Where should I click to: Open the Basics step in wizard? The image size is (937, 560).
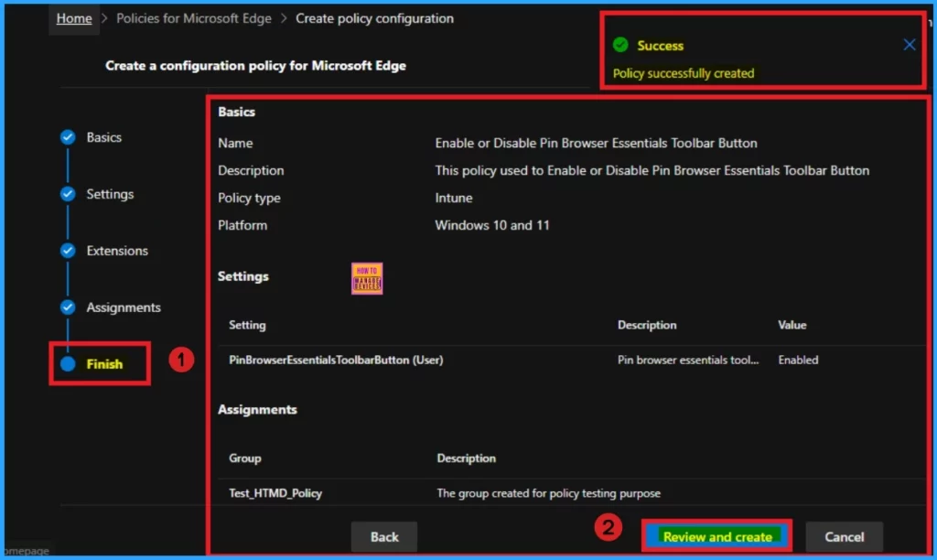(x=104, y=137)
